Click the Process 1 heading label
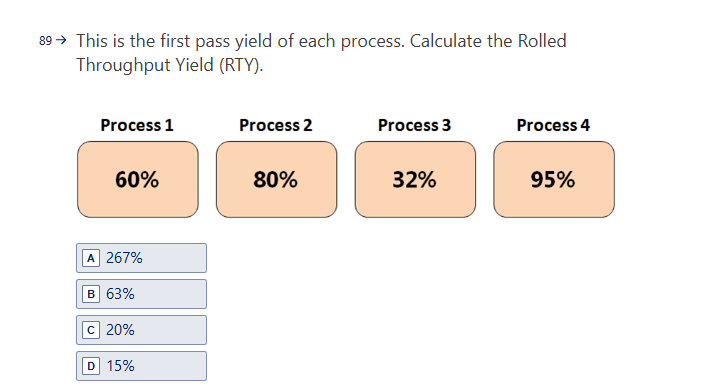This screenshot has height=387, width=720. 137,125
